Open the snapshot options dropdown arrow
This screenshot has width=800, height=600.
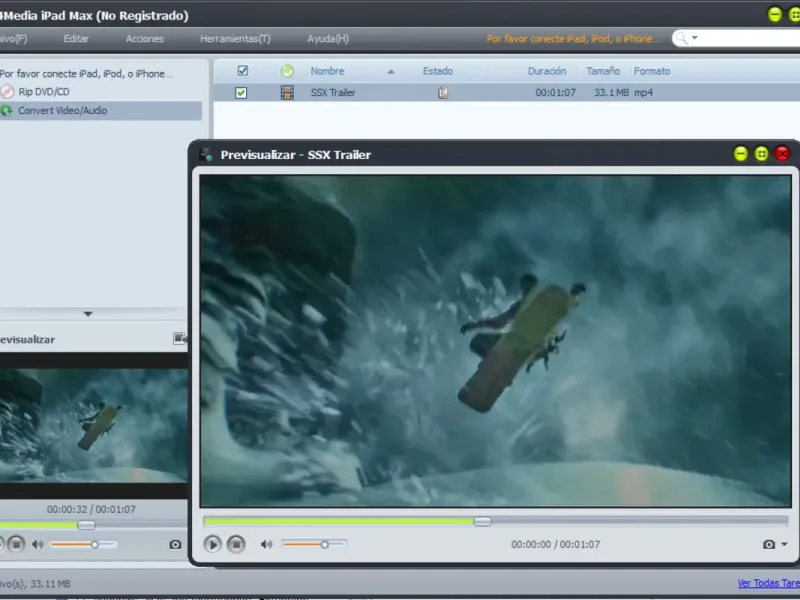coord(785,544)
